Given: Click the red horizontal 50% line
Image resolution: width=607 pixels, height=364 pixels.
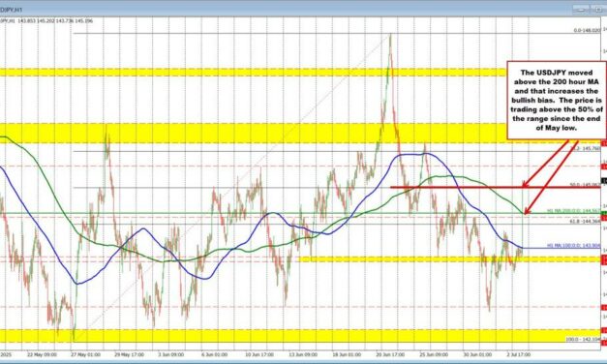Looking at the screenshot, I should coord(456,187).
